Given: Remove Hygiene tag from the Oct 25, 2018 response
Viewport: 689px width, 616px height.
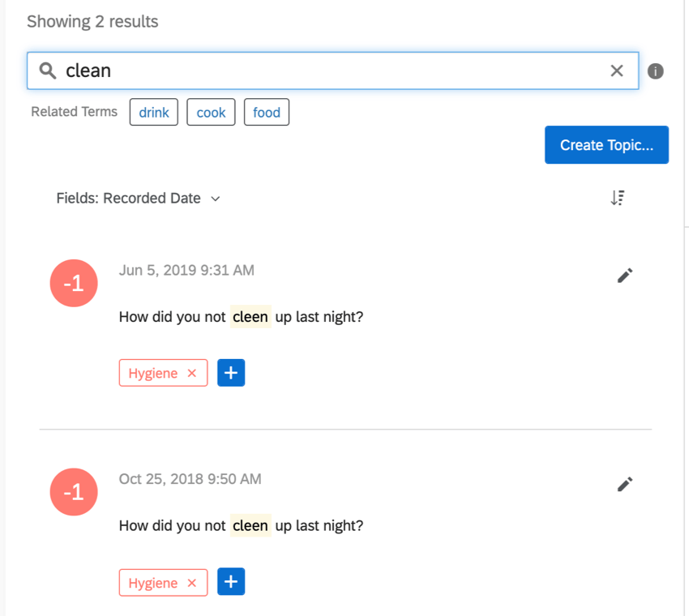Looking at the screenshot, I should click(191, 583).
